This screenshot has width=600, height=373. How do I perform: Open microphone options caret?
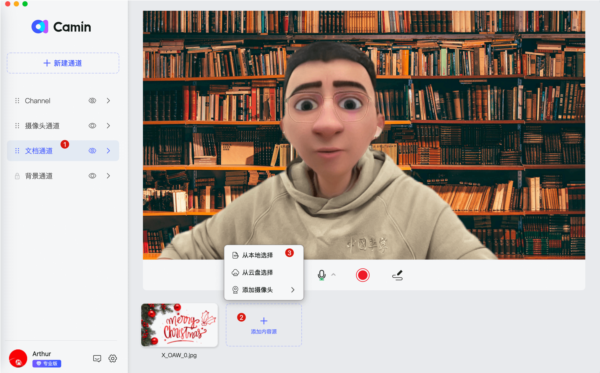coord(334,275)
